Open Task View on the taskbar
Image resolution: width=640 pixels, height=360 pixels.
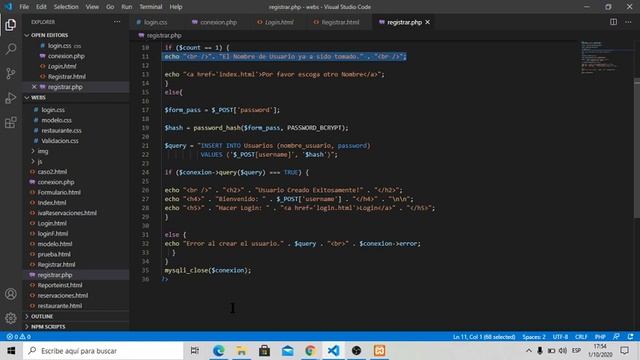pos(195,351)
